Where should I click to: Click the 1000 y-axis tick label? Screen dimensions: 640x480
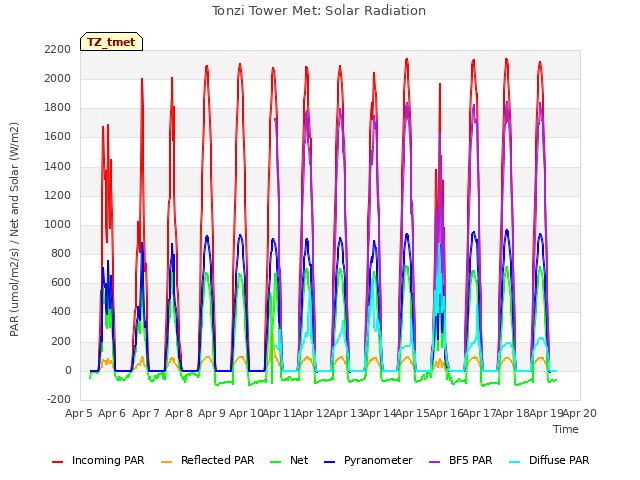click(x=58, y=224)
